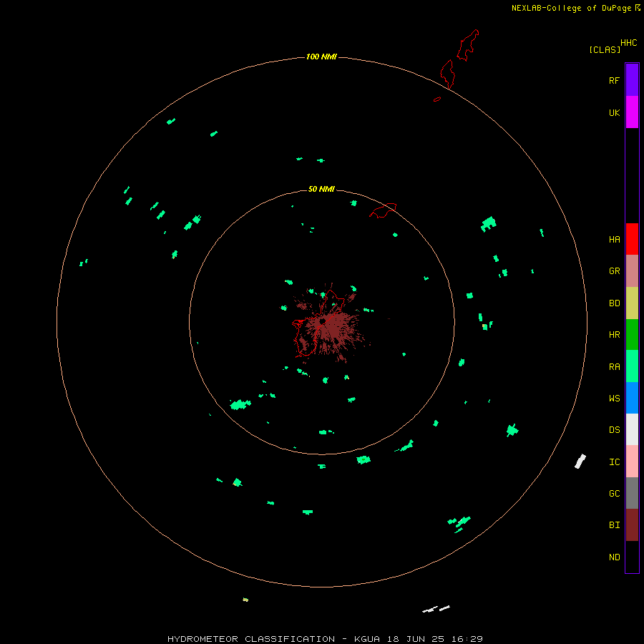Viewport: 644px width, 644px height.
Task: Click the ND black legend swatch
Action: pyautogui.click(x=632, y=557)
